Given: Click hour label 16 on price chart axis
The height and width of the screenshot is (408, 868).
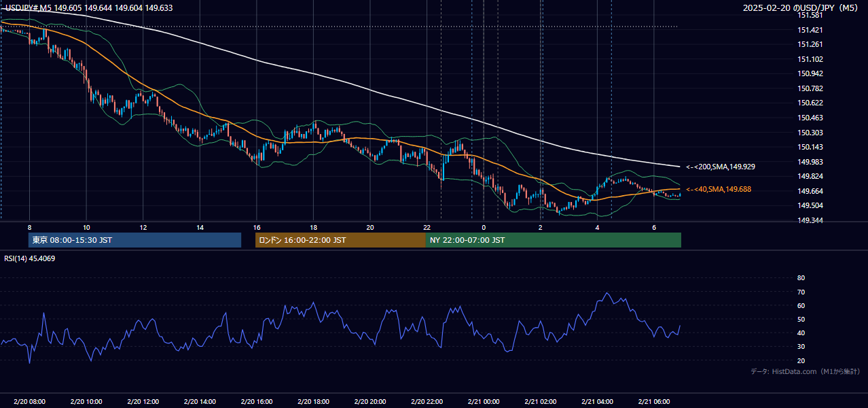Looking at the screenshot, I should coord(256,227).
